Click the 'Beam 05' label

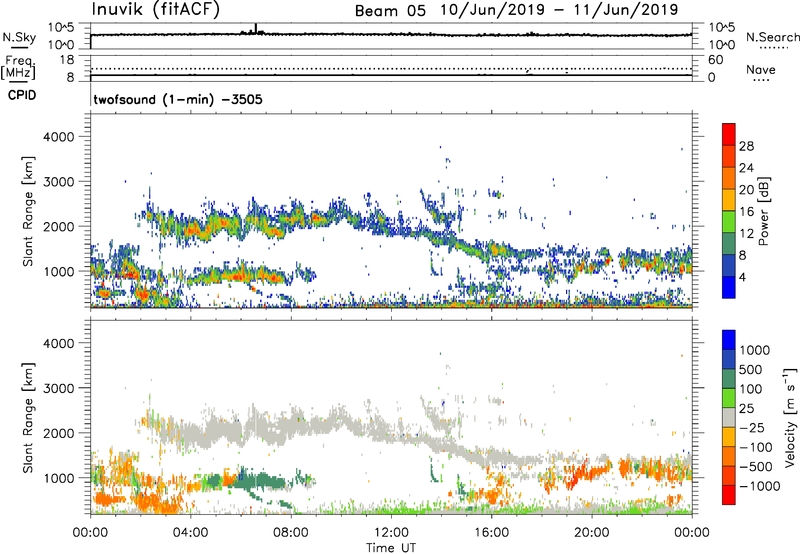[390, 11]
